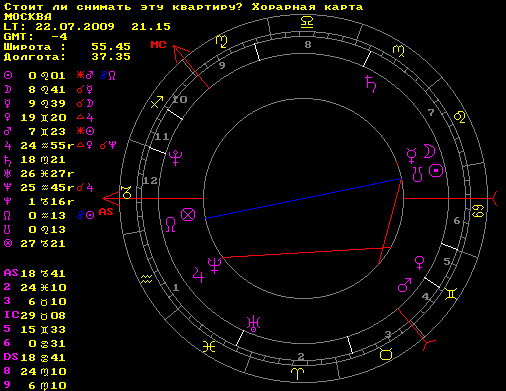The image size is (506, 391).
Task: Select the Libra sign at the top of wheel
Action: point(307,22)
